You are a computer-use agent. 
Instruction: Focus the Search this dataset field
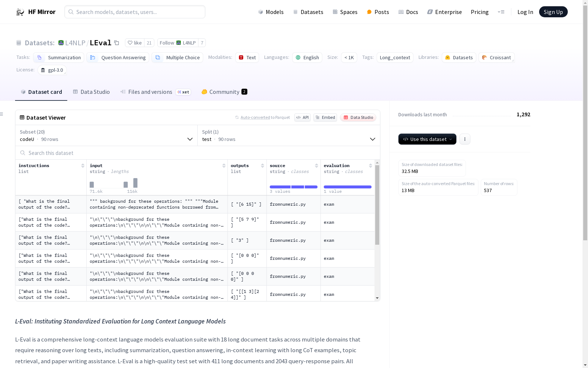(x=198, y=153)
